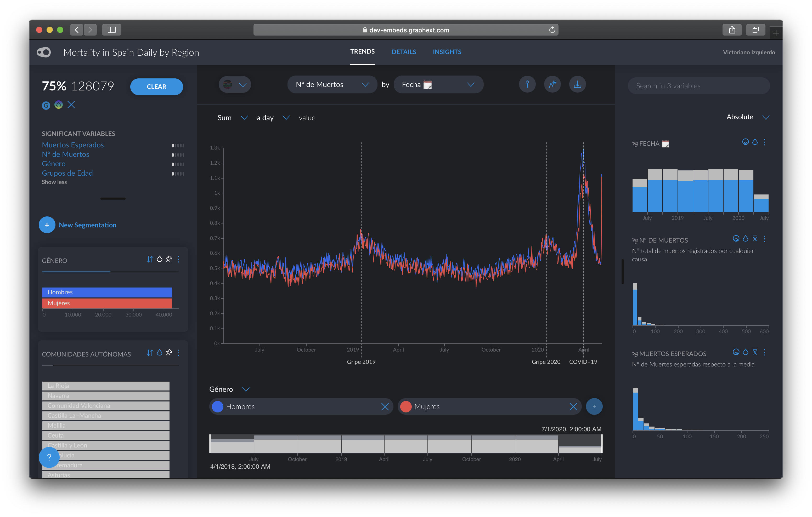812x517 pixels.
Task: Open Muertos Esperados significant variable link
Action: [x=73, y=145]
